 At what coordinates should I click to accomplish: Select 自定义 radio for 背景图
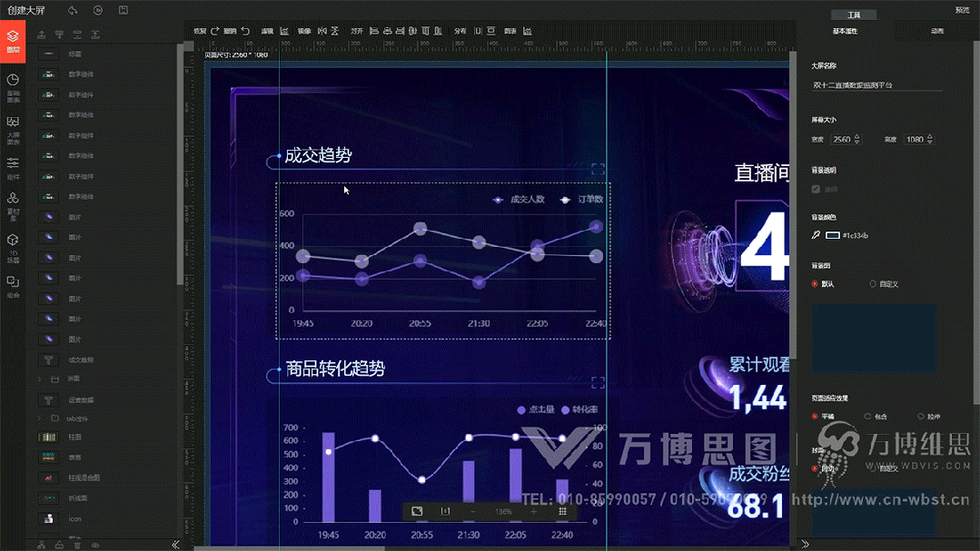[x=873, y=284]
